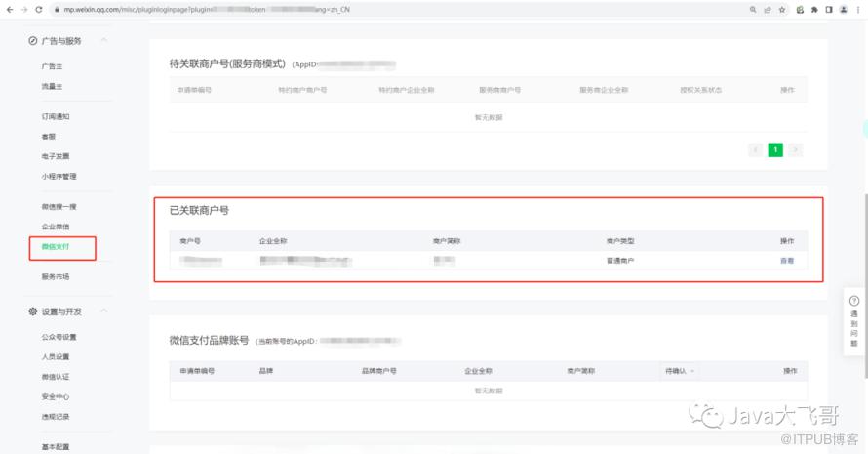Open 客服 in the sidebar
Image resolution: width=868 pixels, height=454 pixels.
click(49, 137)
